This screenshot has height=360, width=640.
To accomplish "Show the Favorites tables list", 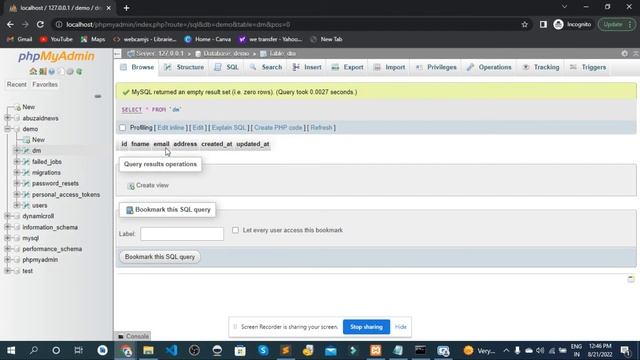I will pyautogui.click(x=45, y=84).
